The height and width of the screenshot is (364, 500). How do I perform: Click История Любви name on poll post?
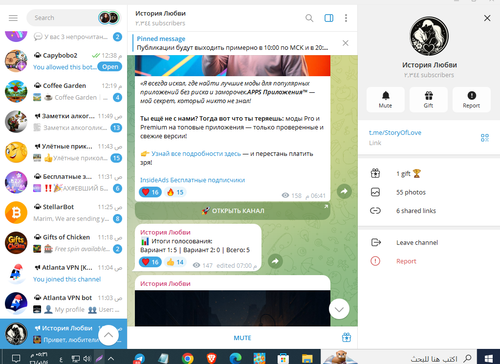(165, 232)
